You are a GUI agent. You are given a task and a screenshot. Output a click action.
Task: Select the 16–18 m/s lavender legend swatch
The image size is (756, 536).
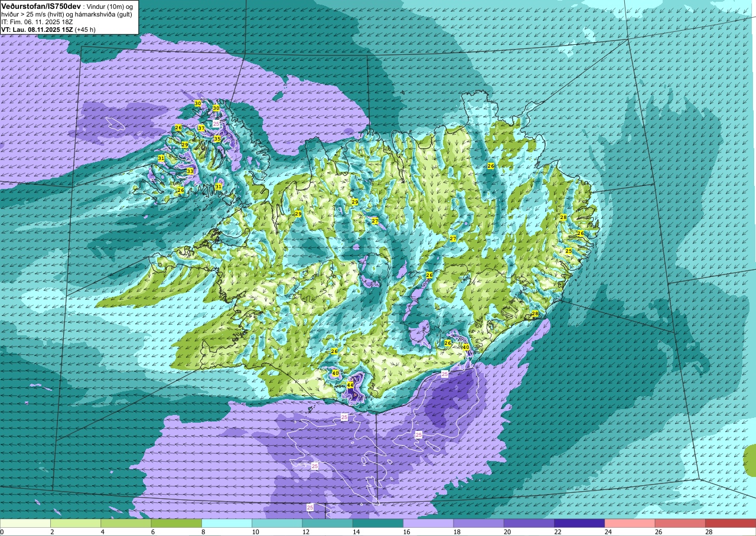click(428, 524)
